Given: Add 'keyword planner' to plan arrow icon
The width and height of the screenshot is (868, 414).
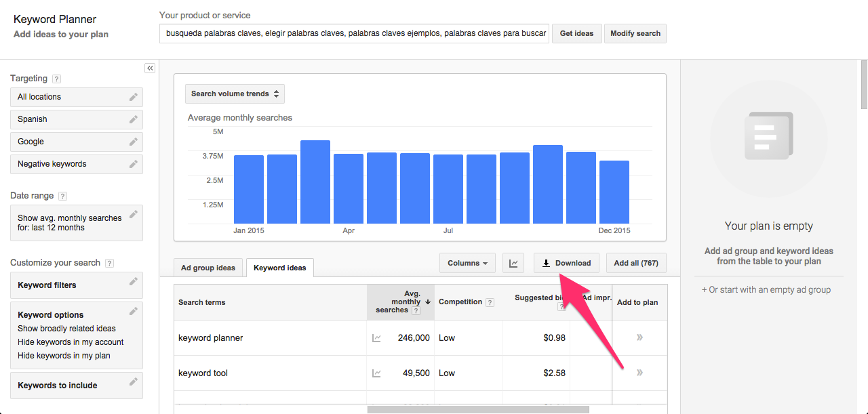Looking at the screenshot, I should 639,337.
